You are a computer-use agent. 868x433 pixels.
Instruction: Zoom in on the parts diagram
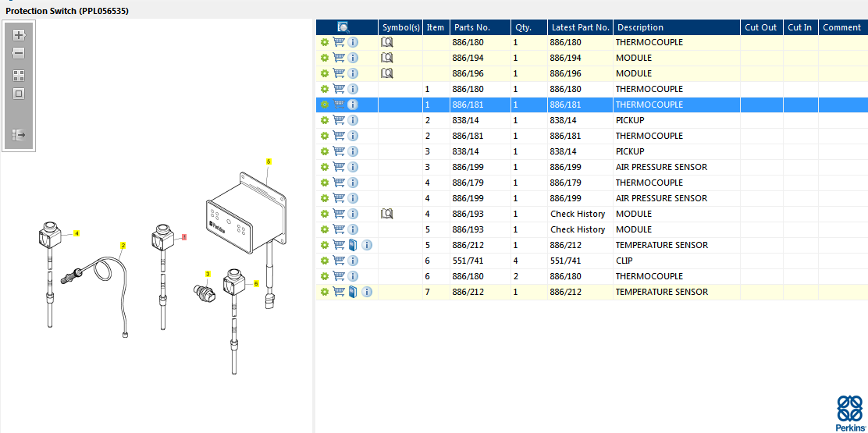pyautogui.click(x=19, y=35)
